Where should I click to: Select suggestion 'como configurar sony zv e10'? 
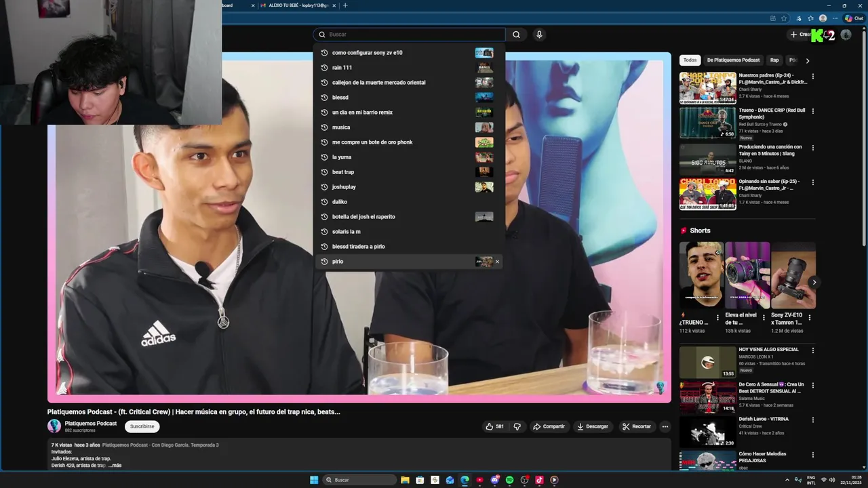coord(409,53)
